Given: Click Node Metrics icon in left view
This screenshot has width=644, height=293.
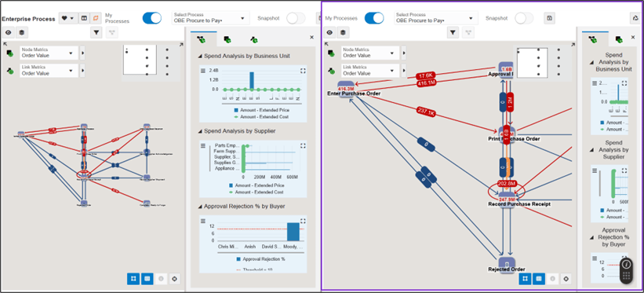Looking at the screenshot, I should coord(9,53).
